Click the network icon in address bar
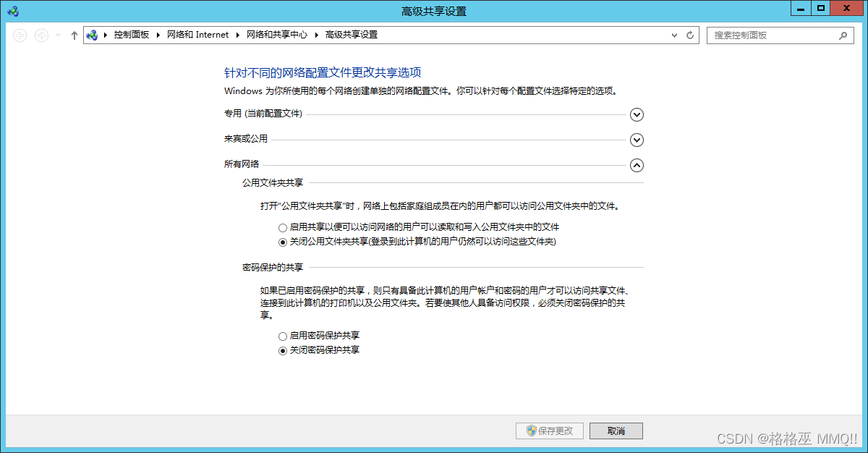The height and width of the screenshot is (453, 868). (92, 35)
